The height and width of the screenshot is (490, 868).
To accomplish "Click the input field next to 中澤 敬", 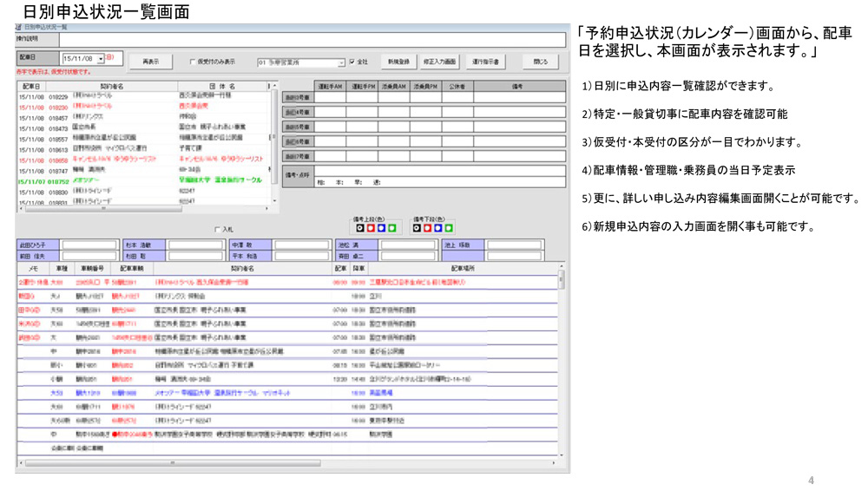I will click(x=302, y=245).
